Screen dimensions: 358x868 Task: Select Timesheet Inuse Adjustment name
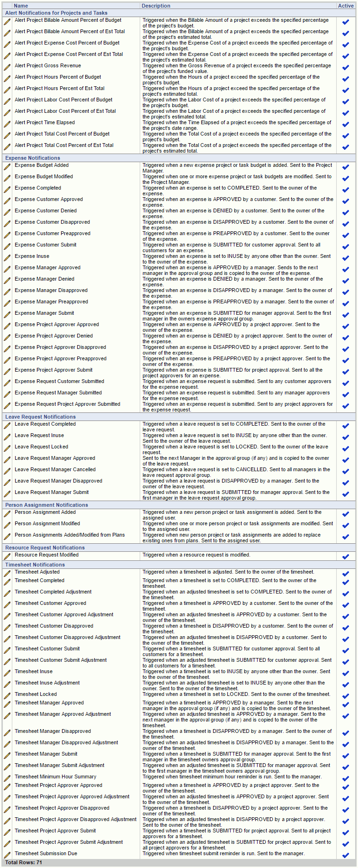[47, 683]
